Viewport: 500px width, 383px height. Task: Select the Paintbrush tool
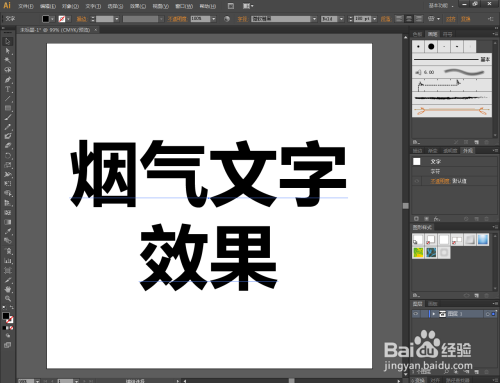(x=8, y=117)
